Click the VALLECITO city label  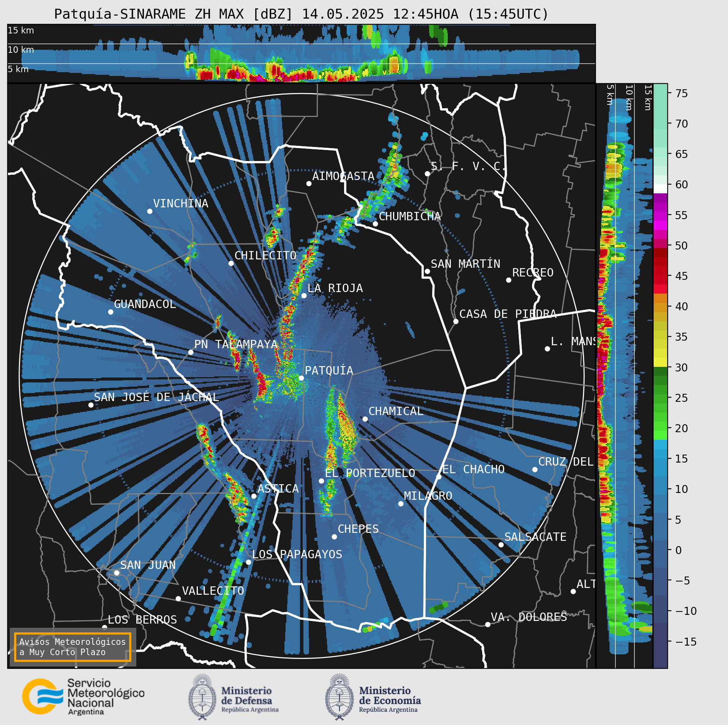click(x=213, y=591)
